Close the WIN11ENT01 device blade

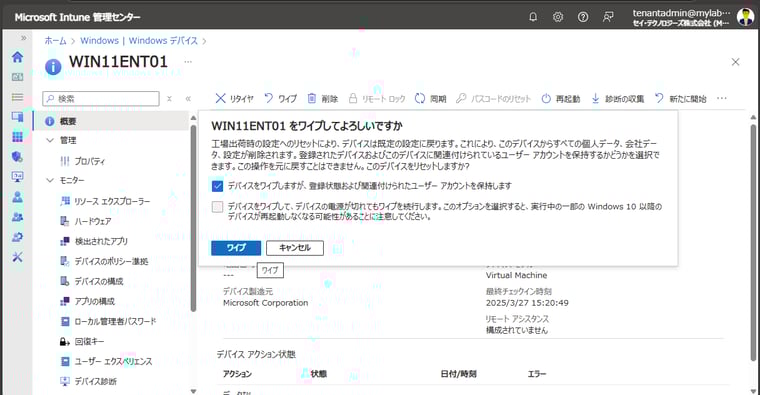[735, 62]
